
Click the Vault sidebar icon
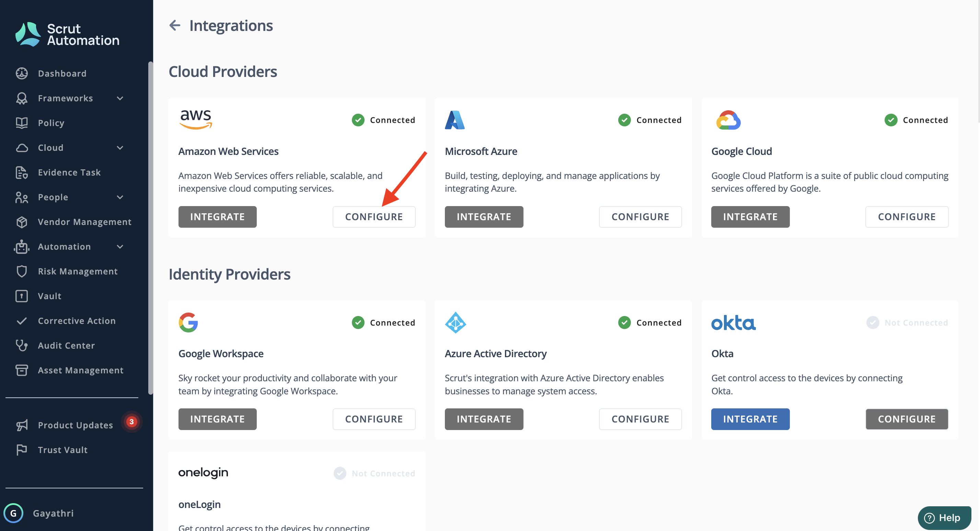pyautogui.click(x=22, y=296)
